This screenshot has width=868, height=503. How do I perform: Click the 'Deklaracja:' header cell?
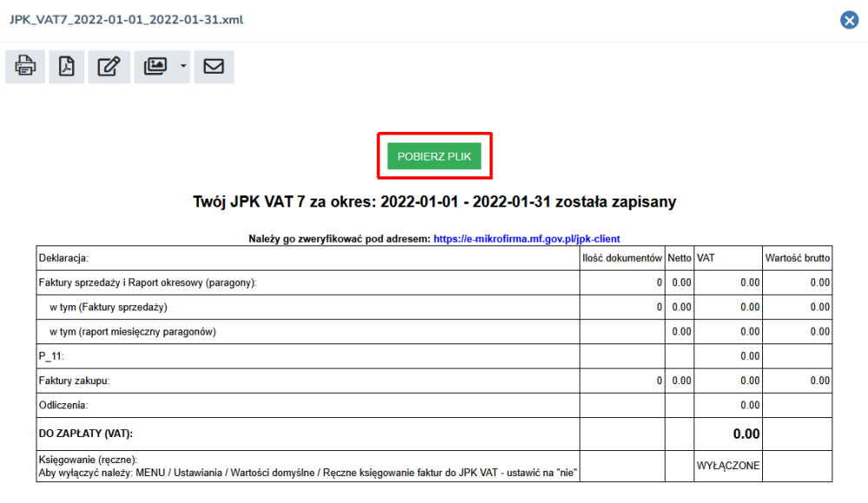(x=64, y=258)
